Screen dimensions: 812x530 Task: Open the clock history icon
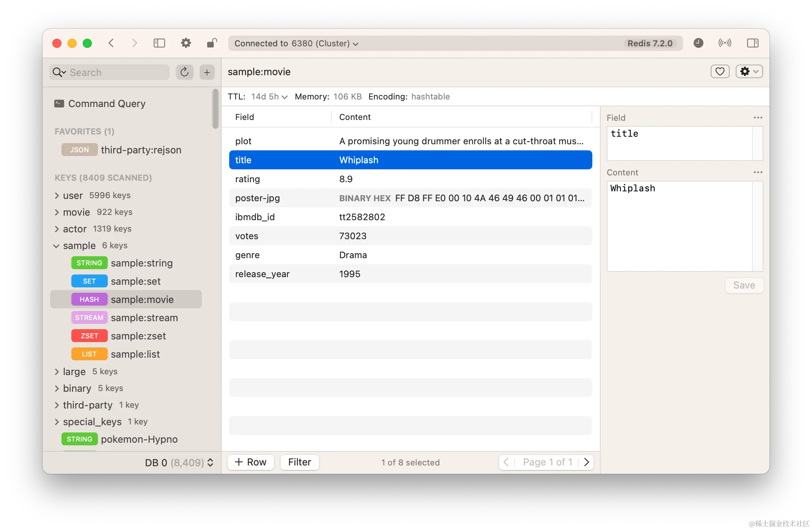[698, 43]
